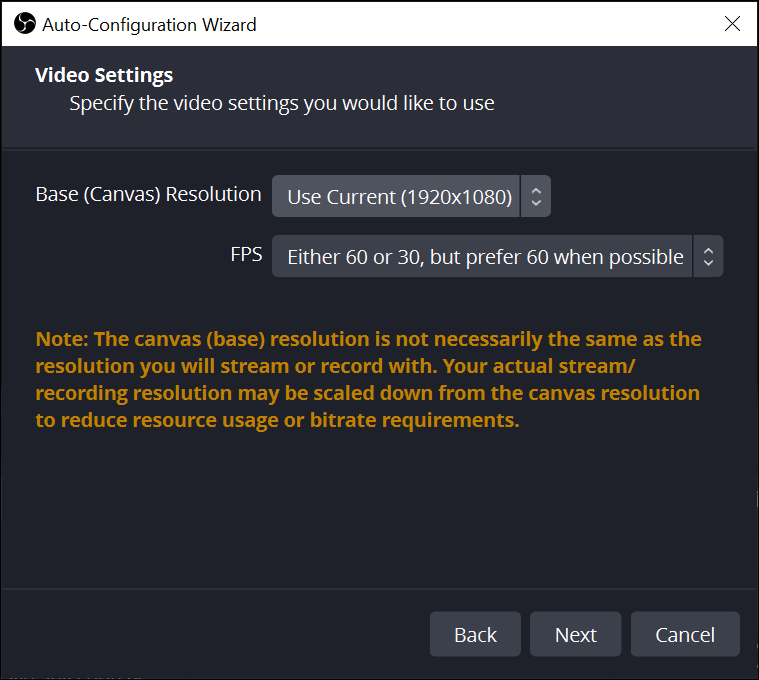Click the Auto-Configuration Wizard title text

pyautogui.click(x=149, y=25)
